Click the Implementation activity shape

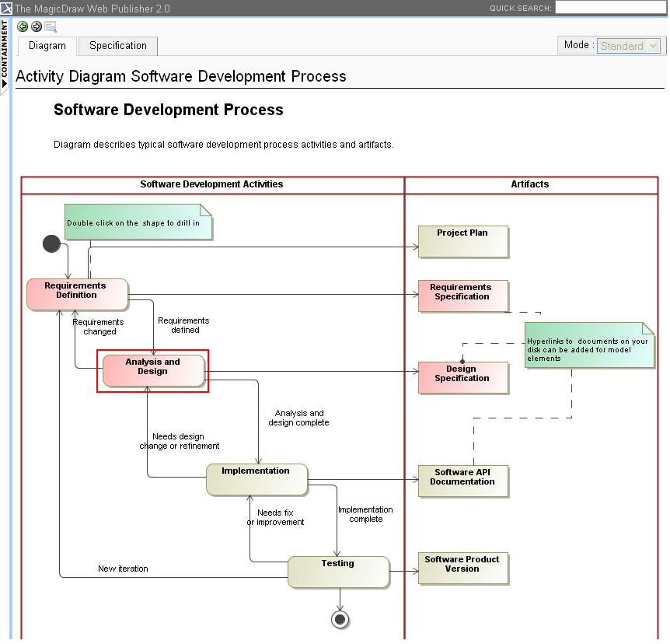[x=256, y=479]
